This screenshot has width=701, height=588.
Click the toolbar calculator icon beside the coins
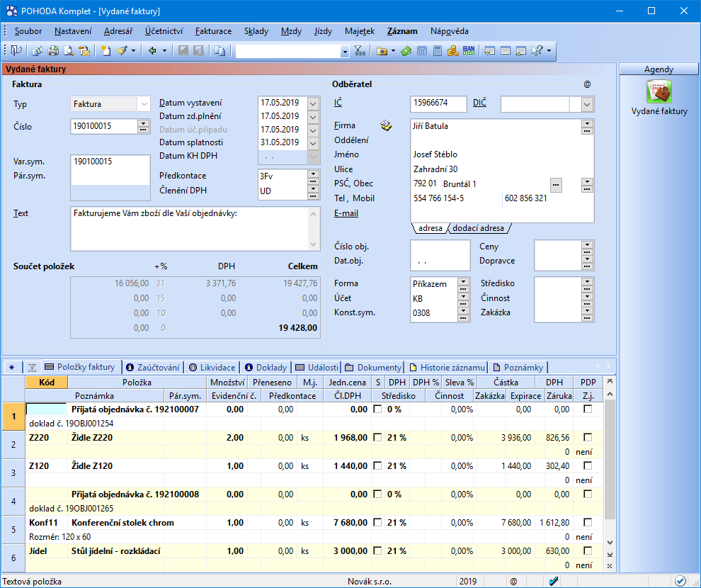(x=438, y=50)
